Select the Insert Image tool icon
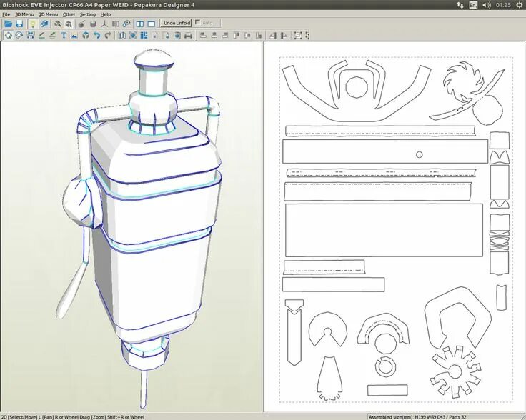Screen dimensions: 526x420 (x=74, y=35)
